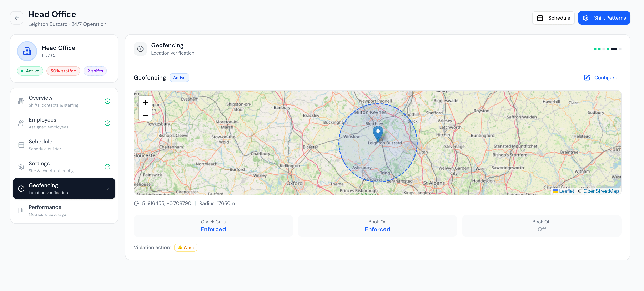This screenshot has height=291, width=644.
Task: Click the coordinates 51.916455, -0.708790
Action: point(166,204)
